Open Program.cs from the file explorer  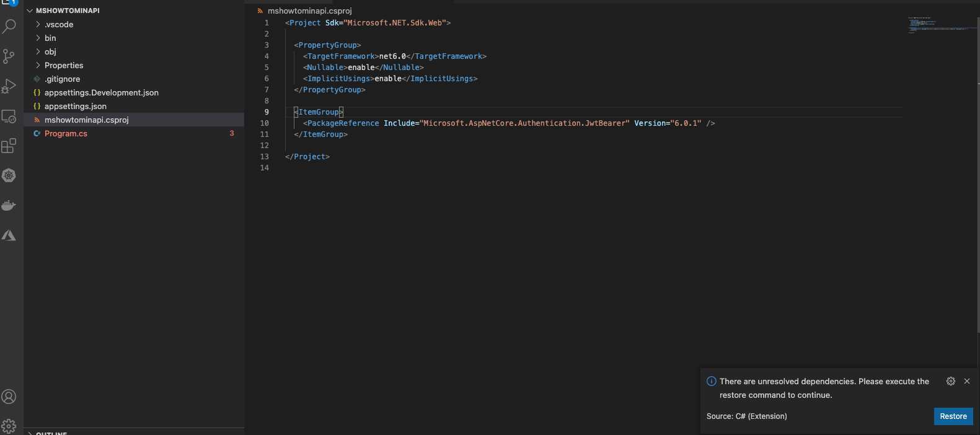(66, 134)
